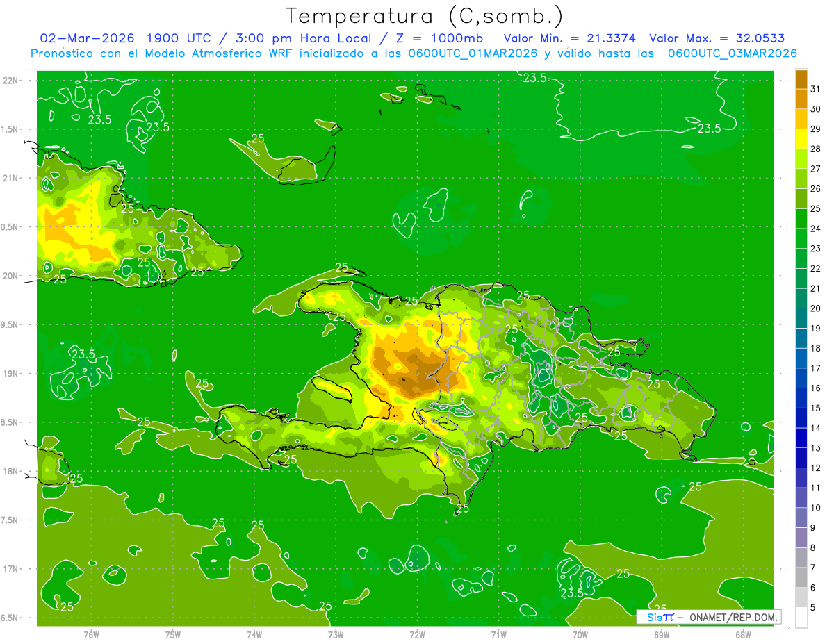Viewport: 834px width, 644px height.
Task: Click the gray swatch between 6 and 7
Action: [801, 577]
